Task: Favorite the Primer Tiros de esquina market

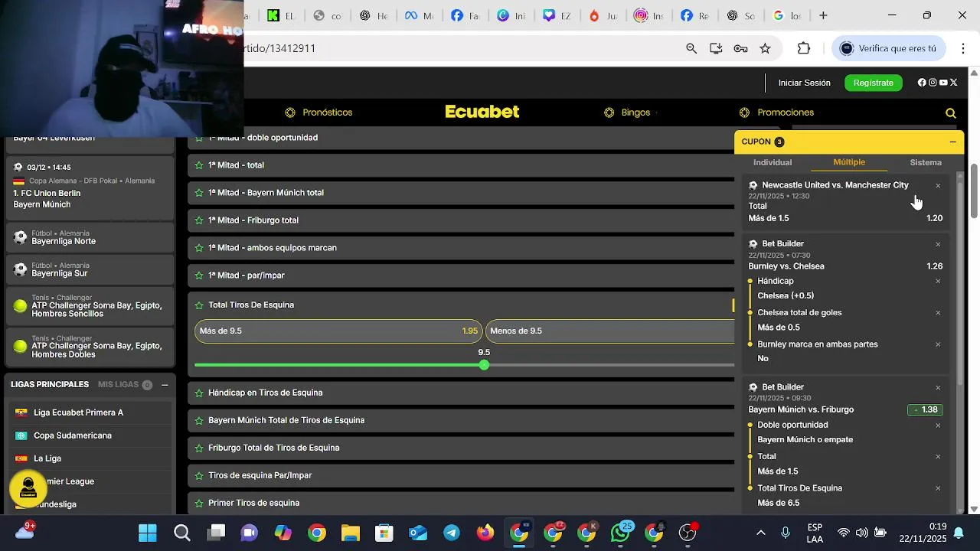Action: 199,503
